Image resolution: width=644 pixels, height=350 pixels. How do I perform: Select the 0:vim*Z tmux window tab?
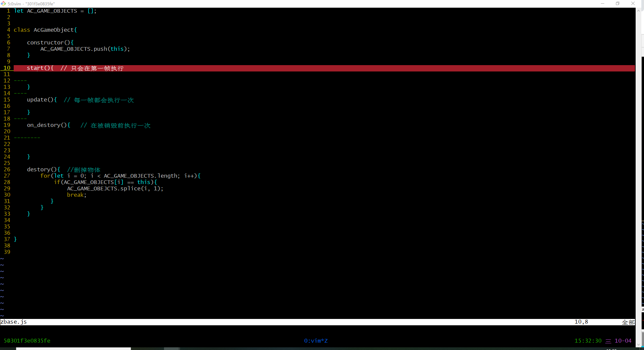[316, 341]
